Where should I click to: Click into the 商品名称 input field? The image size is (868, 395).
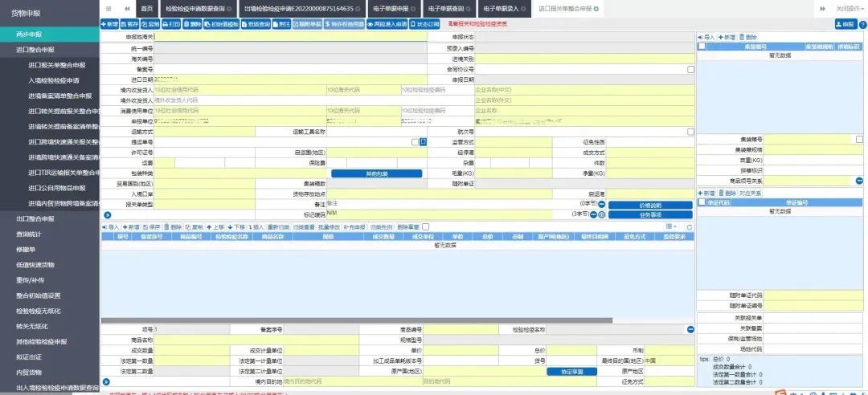[x=256, y=340]
